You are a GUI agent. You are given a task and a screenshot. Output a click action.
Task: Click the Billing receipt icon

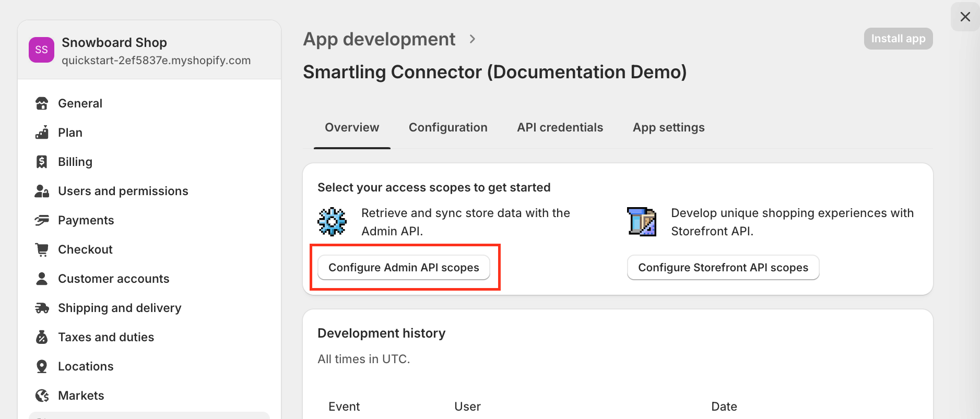pyautogui.click(x=42, y=162)
